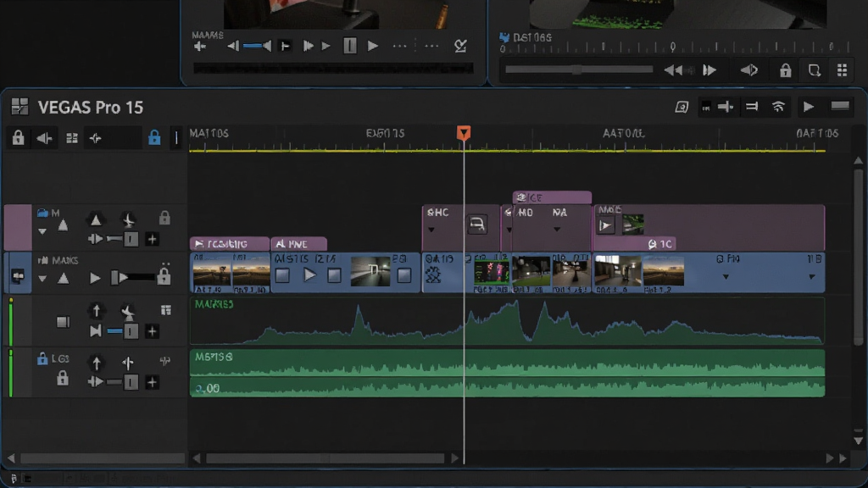Click the plus button on the MARES audio track header
Image resolution: width=868 pixels, height=488 pixels.
[152, 331]
